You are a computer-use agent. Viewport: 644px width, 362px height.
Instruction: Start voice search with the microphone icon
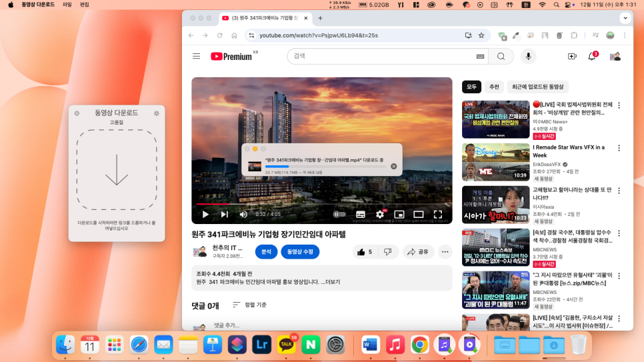(528, 56)
